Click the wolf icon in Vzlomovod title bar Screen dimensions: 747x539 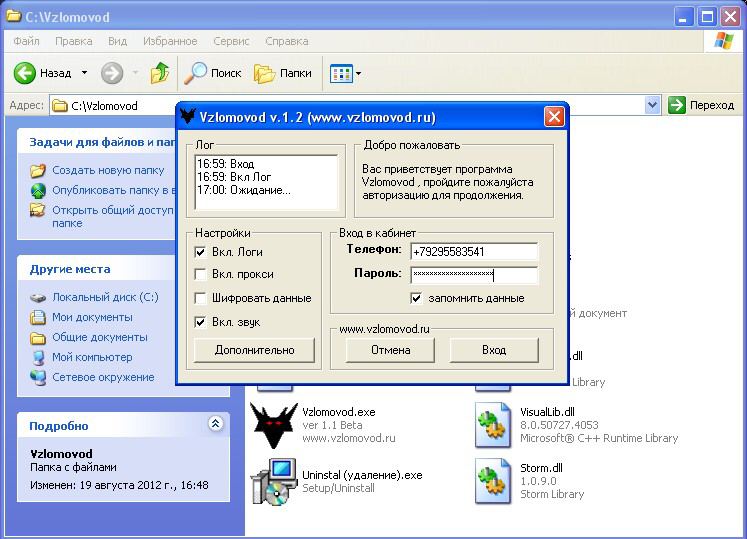tap(188, 116)
